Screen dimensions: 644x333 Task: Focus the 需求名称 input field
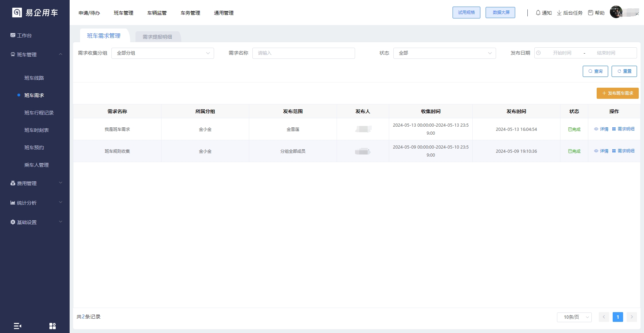click(304, 53)
